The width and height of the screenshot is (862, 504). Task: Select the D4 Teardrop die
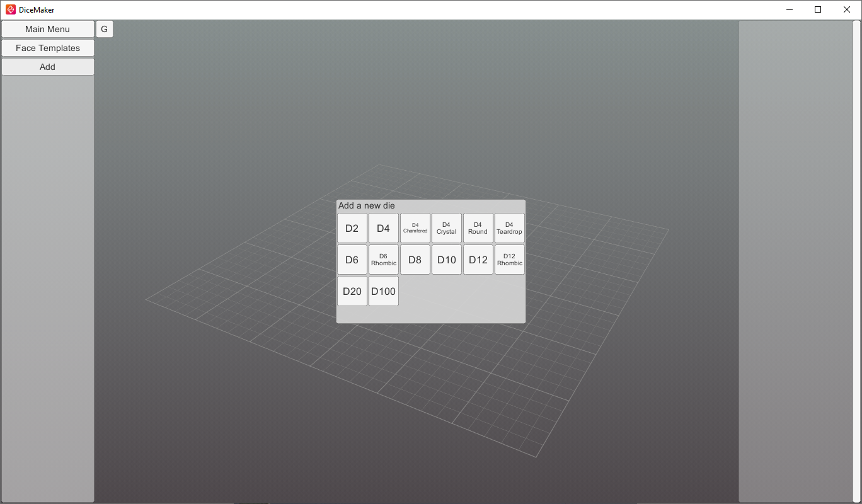click(509, 228)
